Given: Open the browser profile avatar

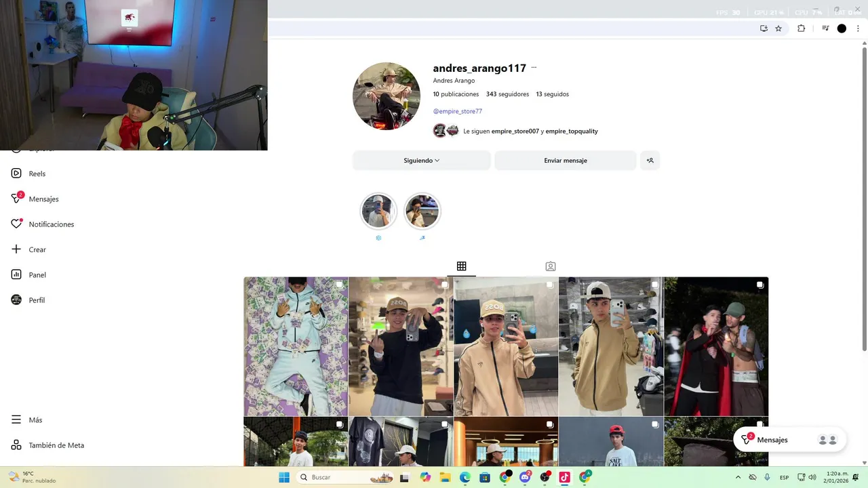Looking at the screenshot, I should pos(842,28).
